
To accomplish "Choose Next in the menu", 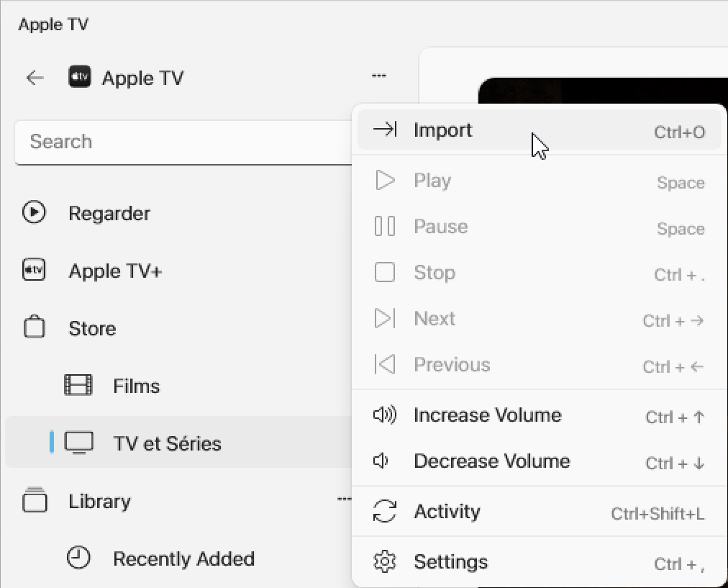I will [539, 319].
